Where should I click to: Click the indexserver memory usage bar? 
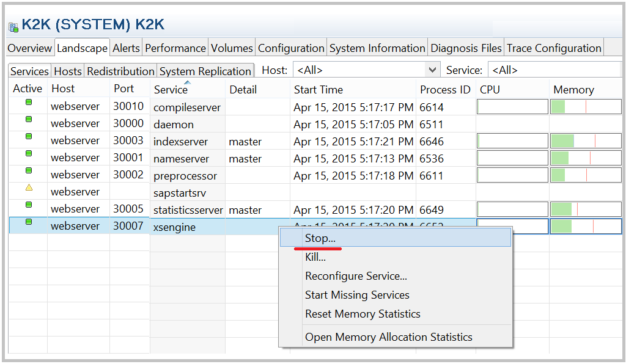pos(586,140)
